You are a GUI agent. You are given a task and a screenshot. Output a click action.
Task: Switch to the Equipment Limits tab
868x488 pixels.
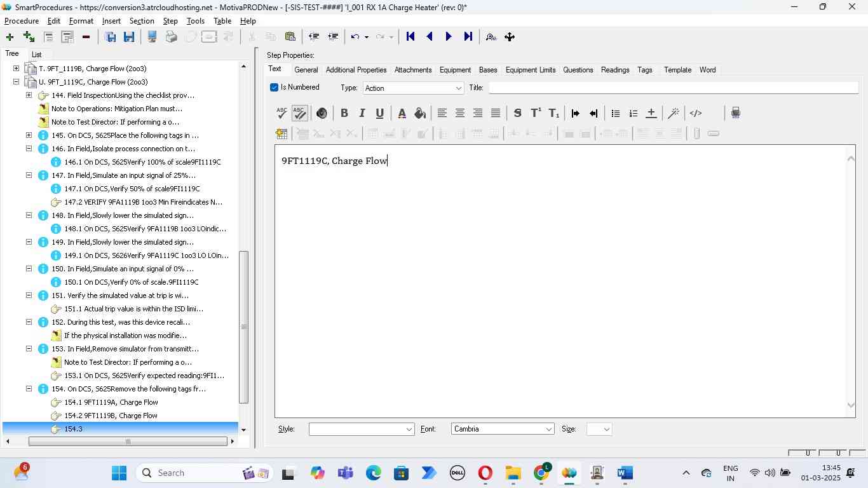pos(531,70)
